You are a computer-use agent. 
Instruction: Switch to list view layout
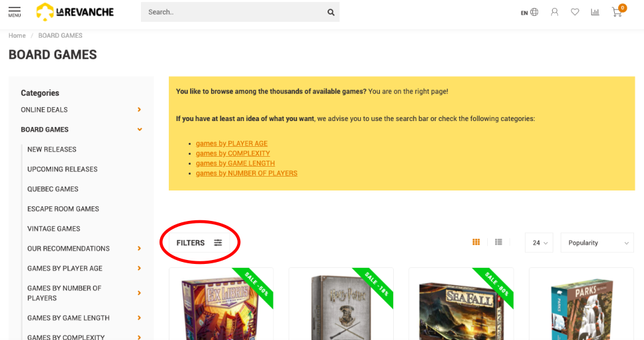498,242
